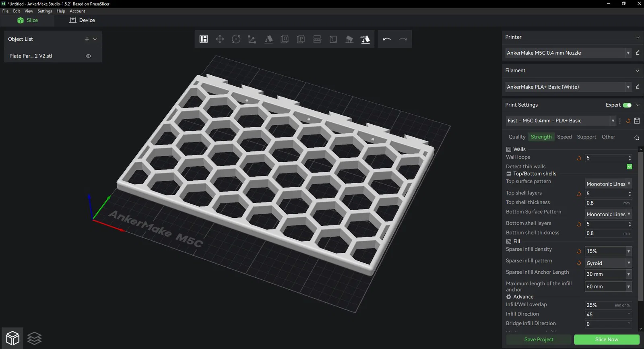Open the Account menu

77,11
